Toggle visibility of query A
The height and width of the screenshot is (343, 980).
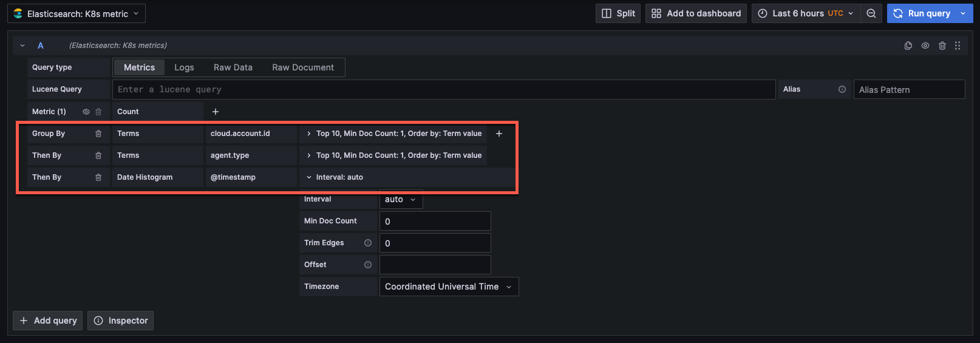pyautogui.click(x=925, y=46)
